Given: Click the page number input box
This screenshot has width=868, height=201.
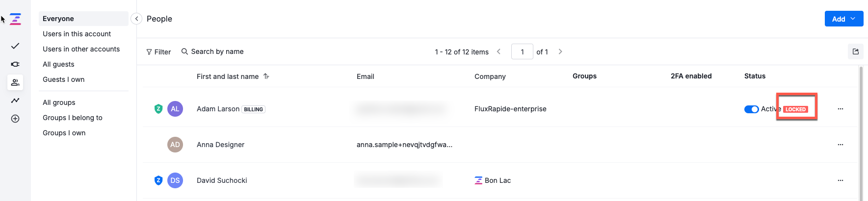Looking at the screenshot, I should tap(522, 51).
